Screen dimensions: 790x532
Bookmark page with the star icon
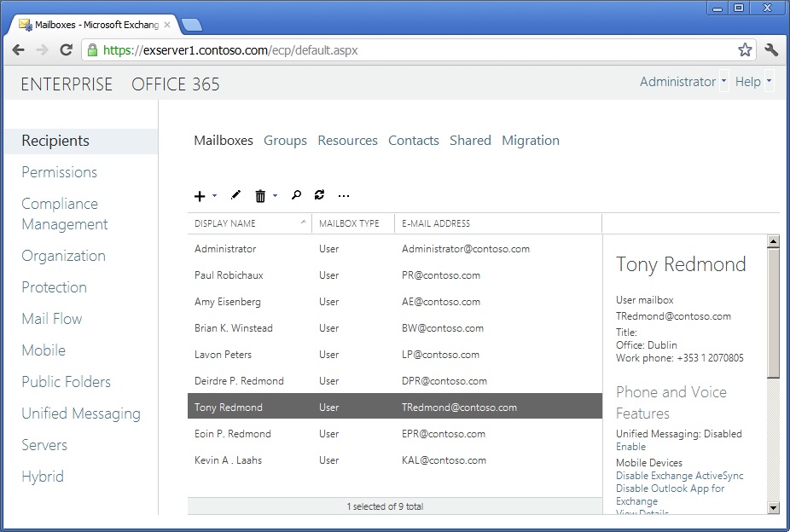pyautogui.click(x=745, y=50)
